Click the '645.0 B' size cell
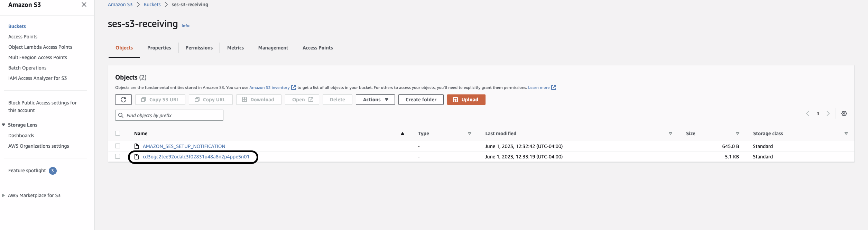The image size is (868, 230). click(730, 146)
